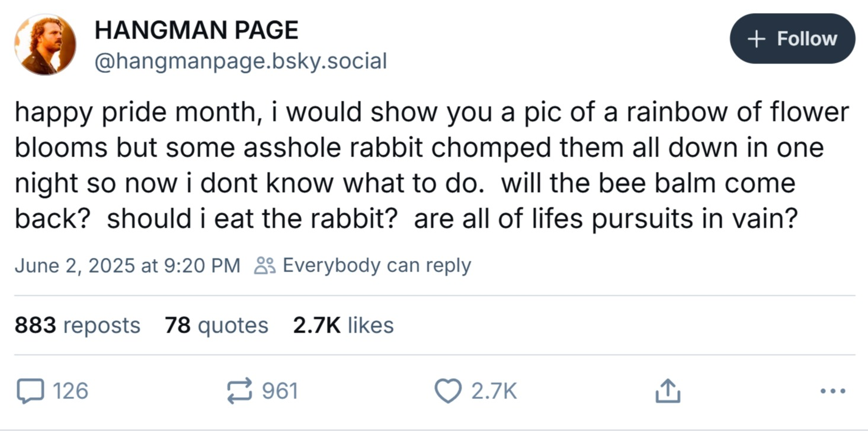Click the HANGMAN PAGE display name
The image size is (868, 431).
(196, 30)
